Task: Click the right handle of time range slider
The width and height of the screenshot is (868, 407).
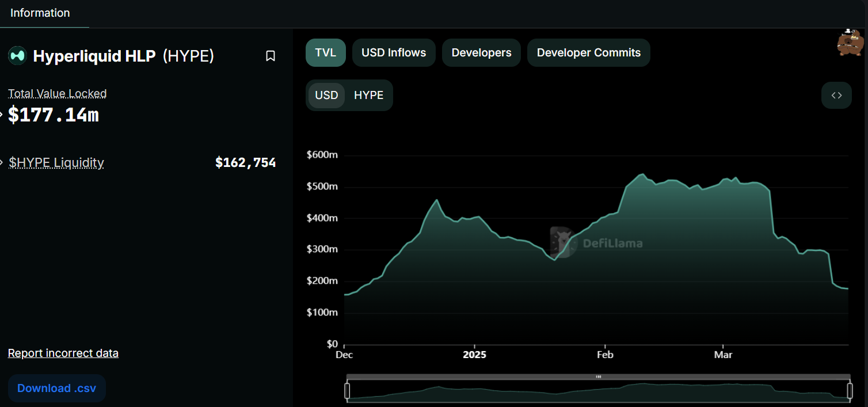Action: point(850,390)
